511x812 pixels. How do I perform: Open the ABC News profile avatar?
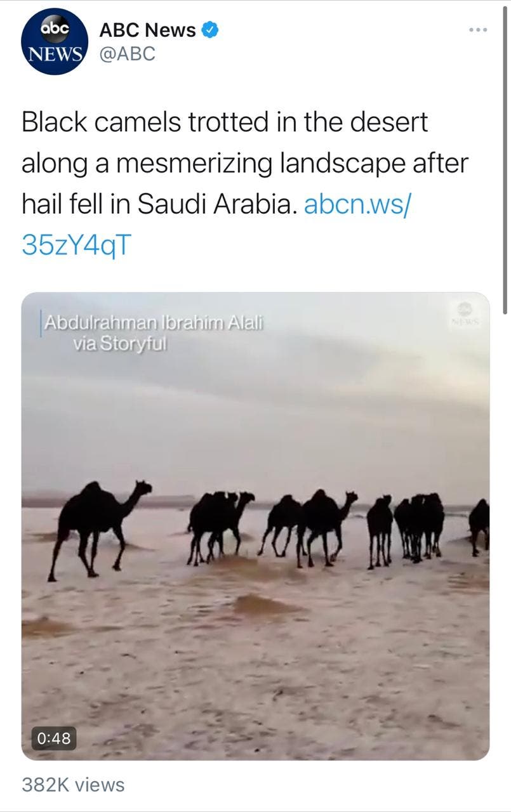[x=55, y=41]
